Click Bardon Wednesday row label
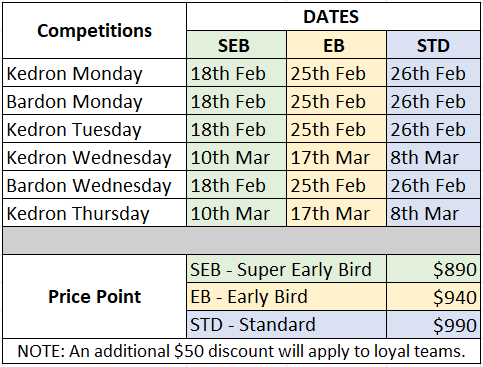483x367 pixels. click(x=95, y=185)
